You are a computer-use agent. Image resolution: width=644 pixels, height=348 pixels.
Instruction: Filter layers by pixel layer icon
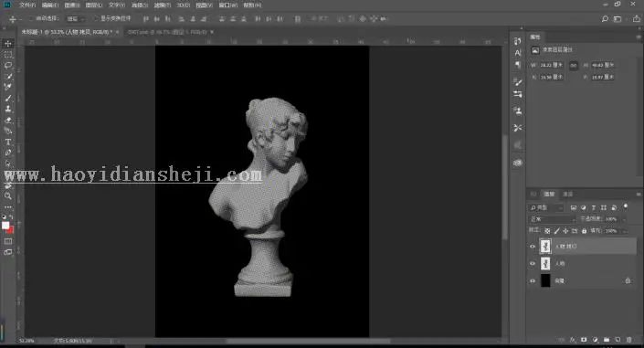click(x=574, y=207)
